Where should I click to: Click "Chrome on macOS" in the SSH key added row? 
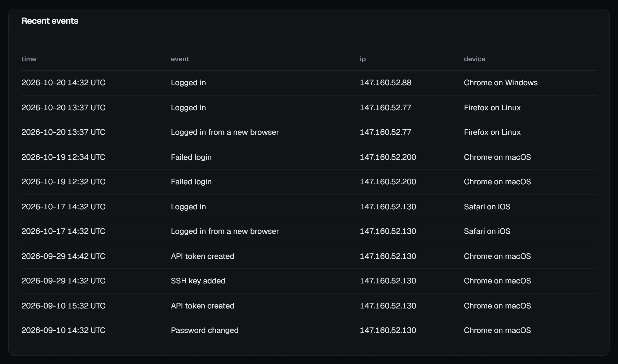(497, 281)
